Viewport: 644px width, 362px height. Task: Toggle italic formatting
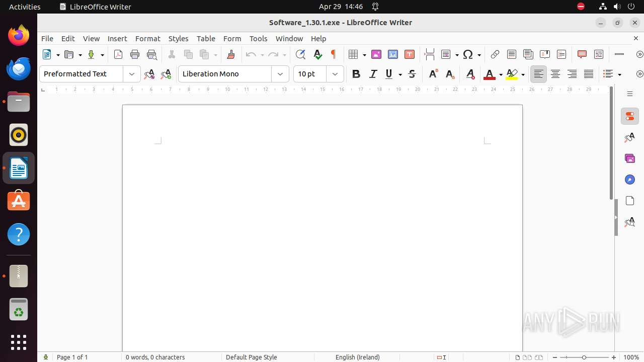(x=373, y=74)
